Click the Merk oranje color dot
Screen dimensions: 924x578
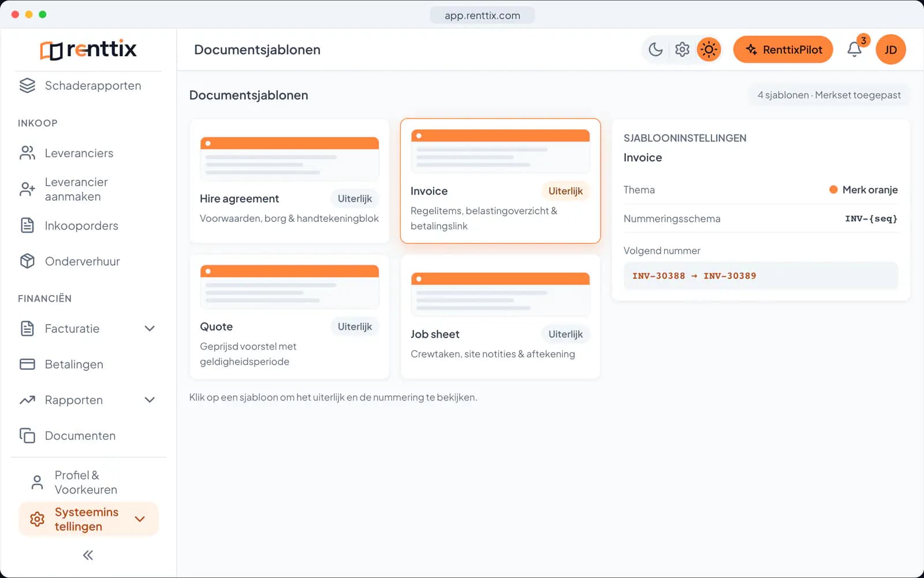pos(833,190)
